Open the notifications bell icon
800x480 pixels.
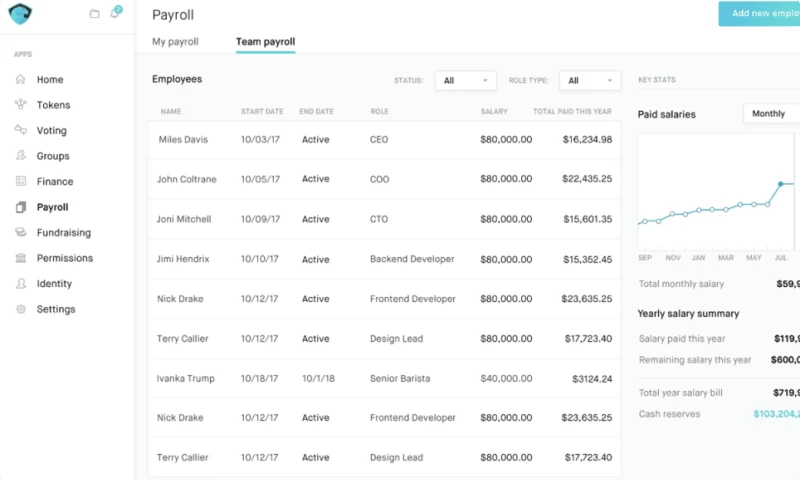115,13
